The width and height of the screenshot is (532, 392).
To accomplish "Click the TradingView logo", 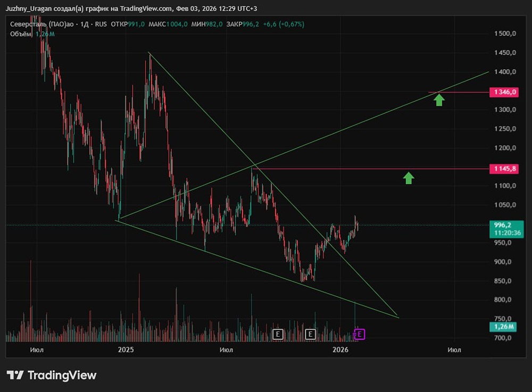I will 52,375.
